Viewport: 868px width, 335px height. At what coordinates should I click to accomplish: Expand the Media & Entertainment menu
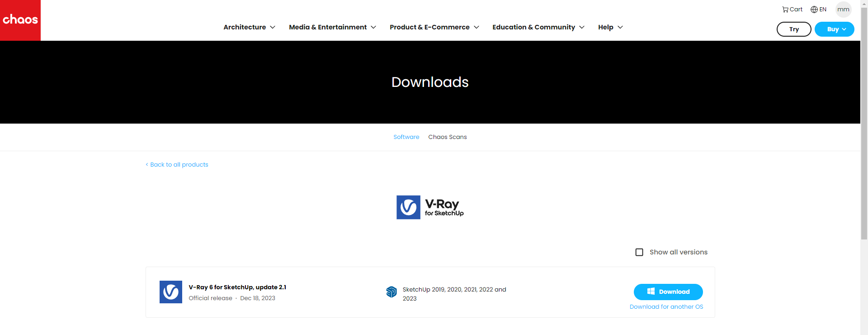tap(332, 27)
